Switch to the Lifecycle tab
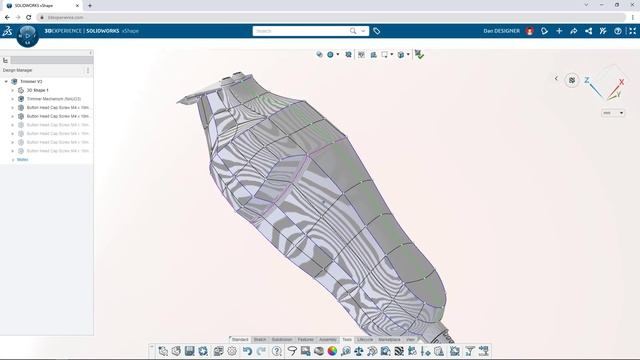The width and height of the screenshot is (640, 360). [365, 340]
